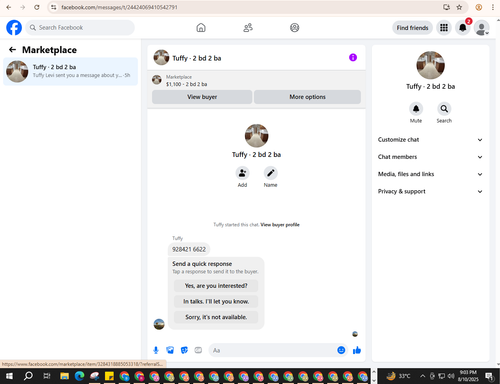Open the volume speaker tray icon
This screenshot has width=500, height=384.
[x=451, y=376]
